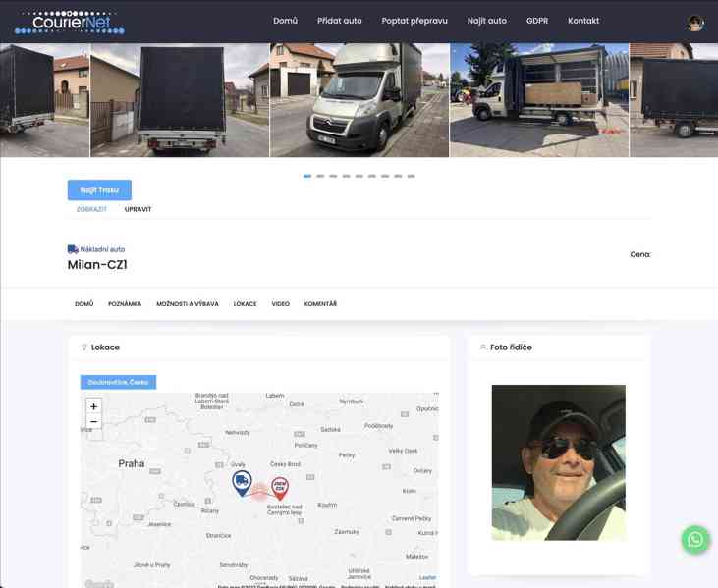Open the user avatar in the header
Viewport: 718px width, 588px height.
695,24
